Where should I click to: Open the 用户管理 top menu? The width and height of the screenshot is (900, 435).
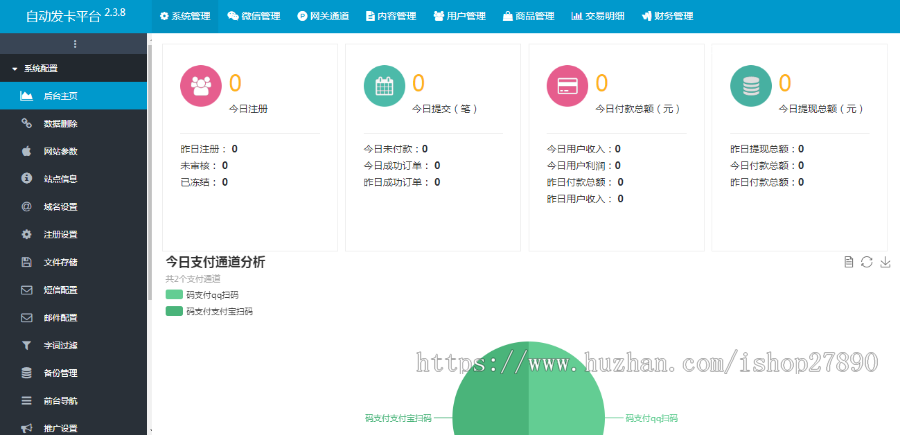click(x=459, y=16)
